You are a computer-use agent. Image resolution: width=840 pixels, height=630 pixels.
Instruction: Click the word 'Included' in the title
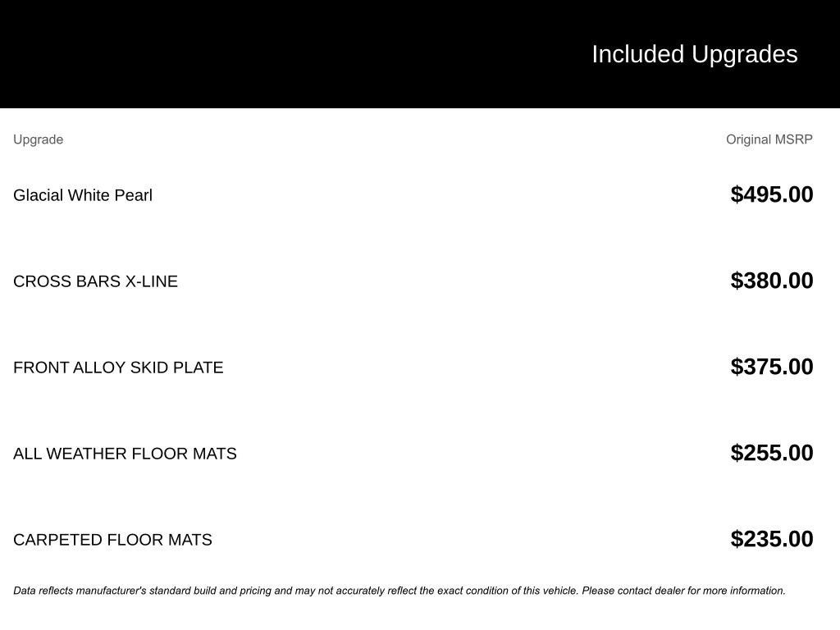pyautogui.click(x=637, y=54)
